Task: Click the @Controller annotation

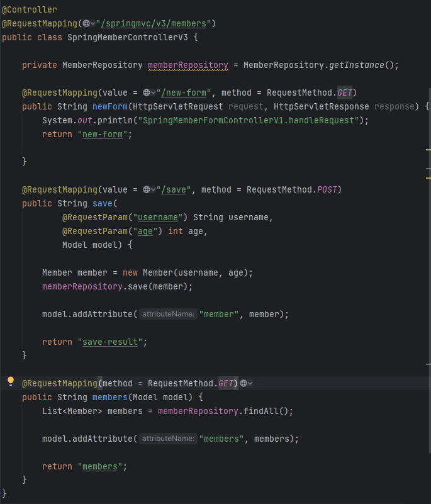Action: pos(29,10)
